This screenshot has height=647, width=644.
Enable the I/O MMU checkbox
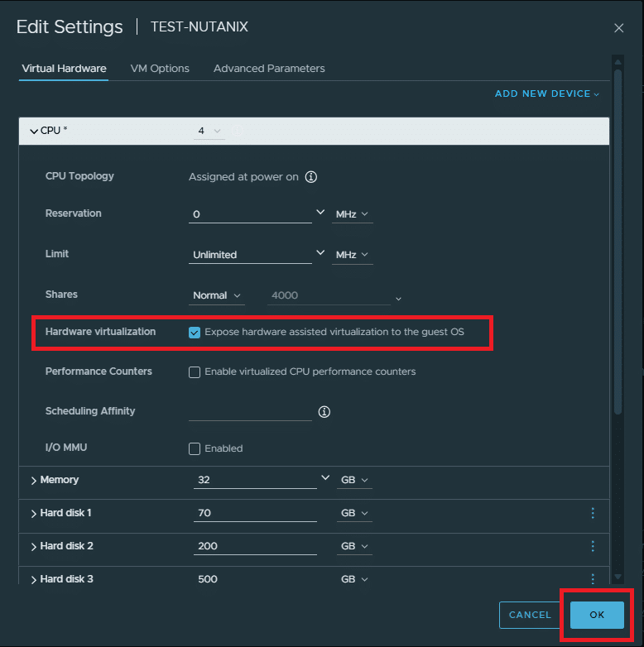pyautogui.click(x=195, y=448)
